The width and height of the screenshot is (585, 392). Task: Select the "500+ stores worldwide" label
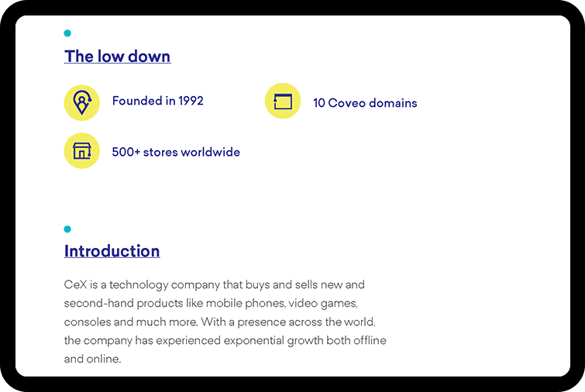[x=176, y=152]
